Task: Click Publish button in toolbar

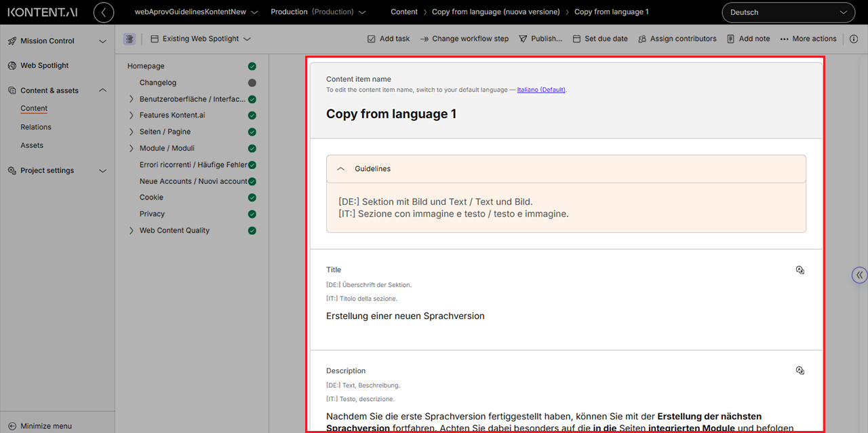Action: coord(540,39)
